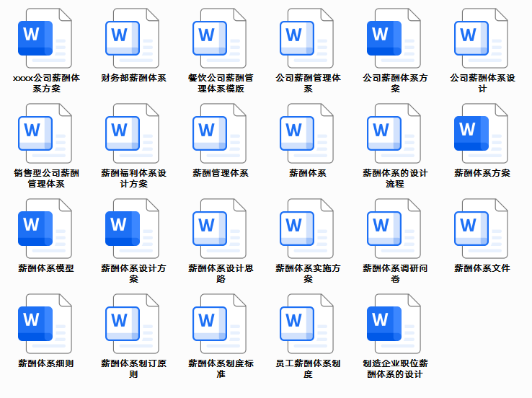The image size is (532, 398).
Task: Click the Word icon for 公司薪酬体系方案
Action: [394, 38]
